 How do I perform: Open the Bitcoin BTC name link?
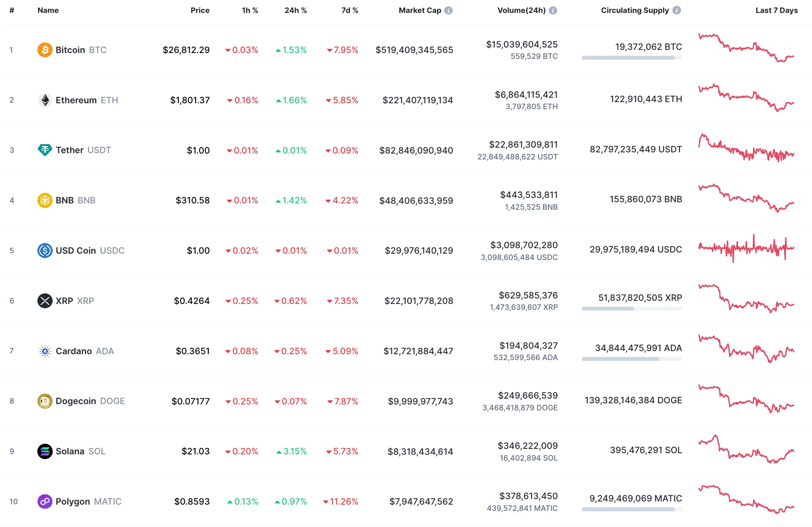pos(70,50)
